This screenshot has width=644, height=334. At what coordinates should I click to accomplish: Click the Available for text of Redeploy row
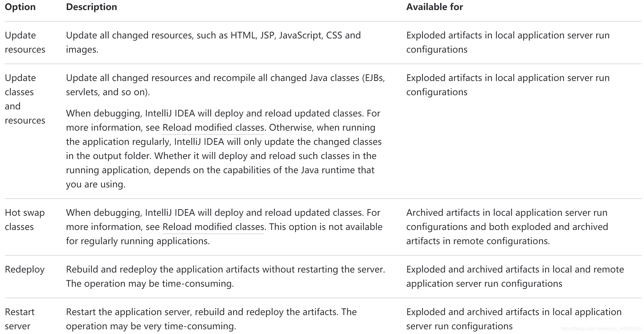pos(514,276)
